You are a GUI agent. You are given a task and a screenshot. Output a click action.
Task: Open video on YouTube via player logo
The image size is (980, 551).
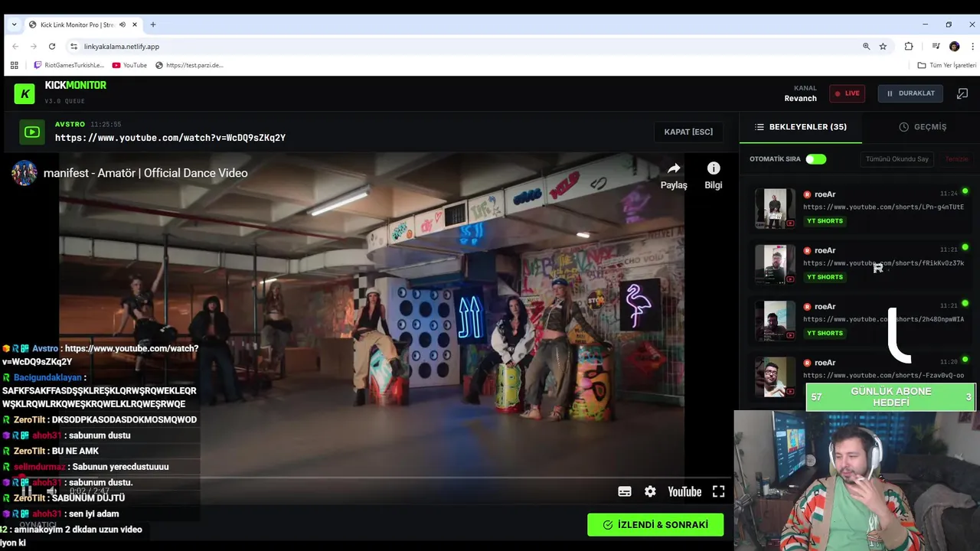[684, 492]
